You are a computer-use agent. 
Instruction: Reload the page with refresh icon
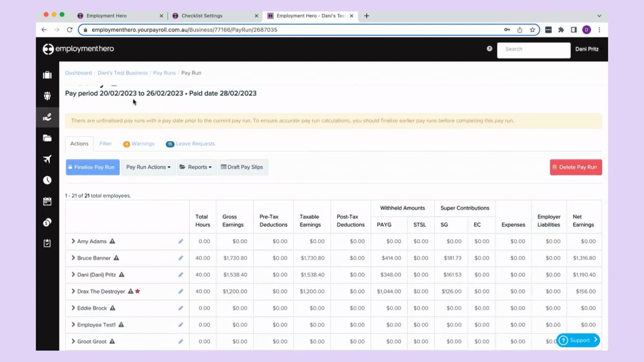pos(69,30)
